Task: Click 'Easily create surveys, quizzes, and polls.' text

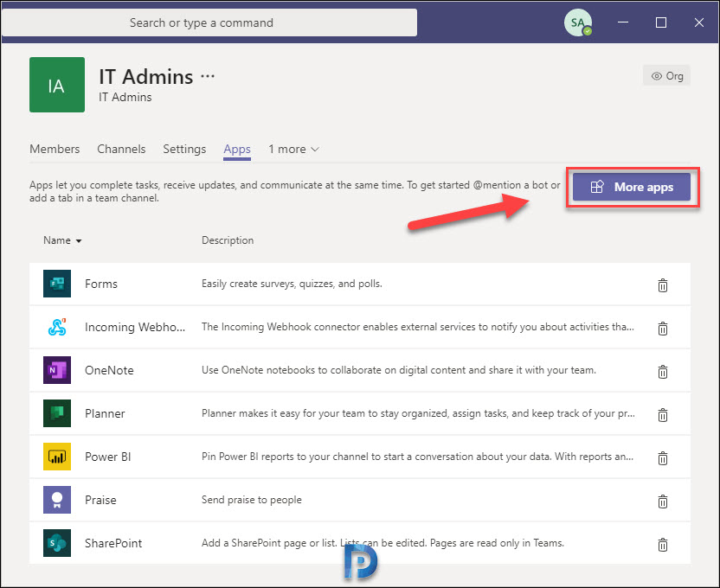Action: [x=292, y=284]
